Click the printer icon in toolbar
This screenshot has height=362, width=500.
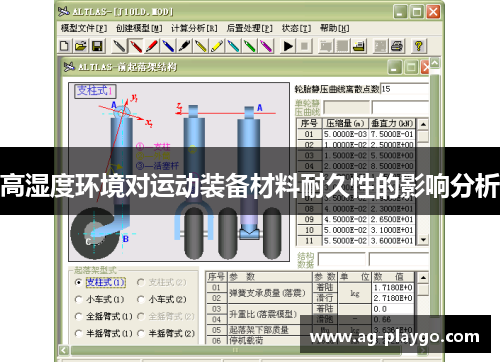click(397, 46)
